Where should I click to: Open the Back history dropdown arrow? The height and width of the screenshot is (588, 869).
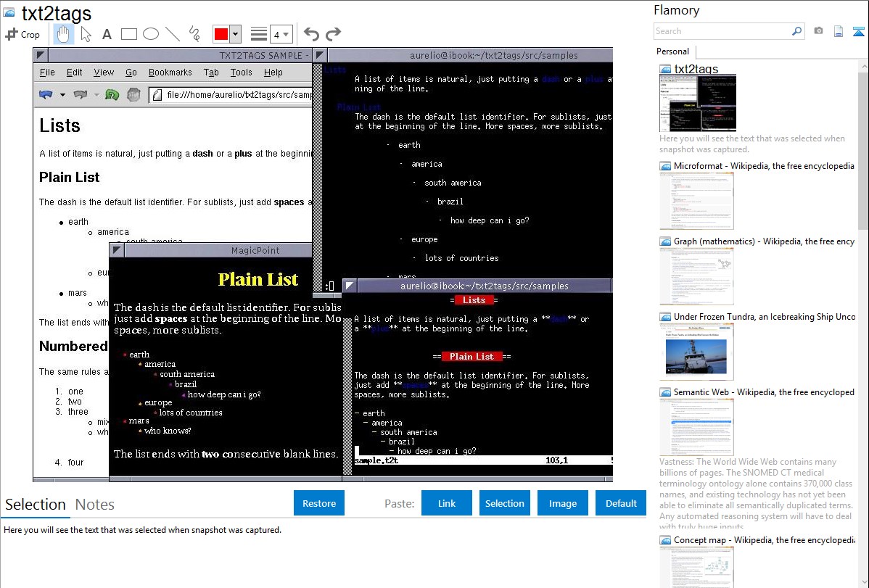click(x=62, y=95)
